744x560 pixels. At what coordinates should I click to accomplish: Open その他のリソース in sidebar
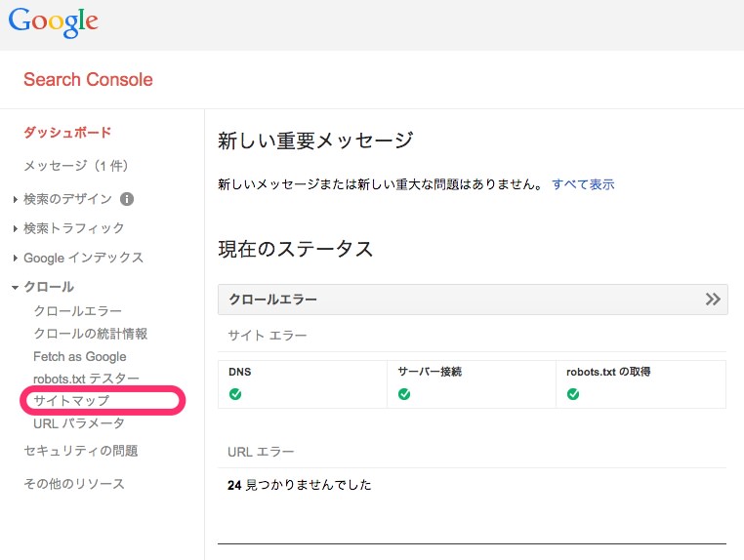74,484
